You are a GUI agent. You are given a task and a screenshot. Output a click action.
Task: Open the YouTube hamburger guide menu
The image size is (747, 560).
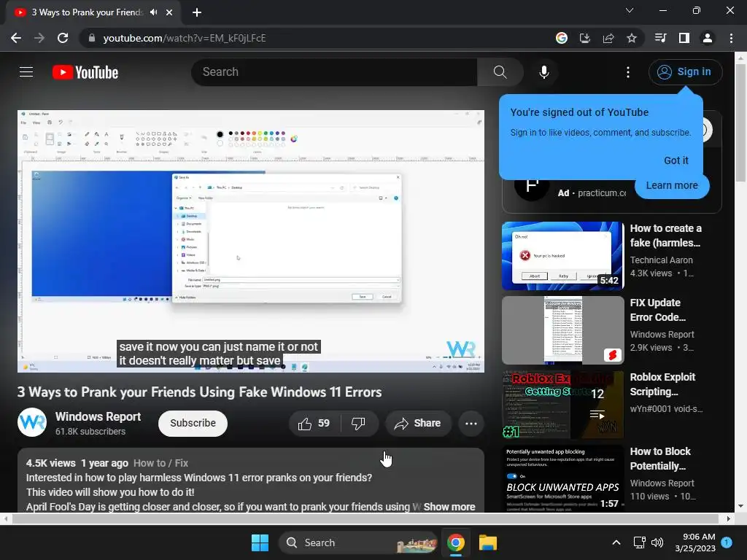(26, 72)
